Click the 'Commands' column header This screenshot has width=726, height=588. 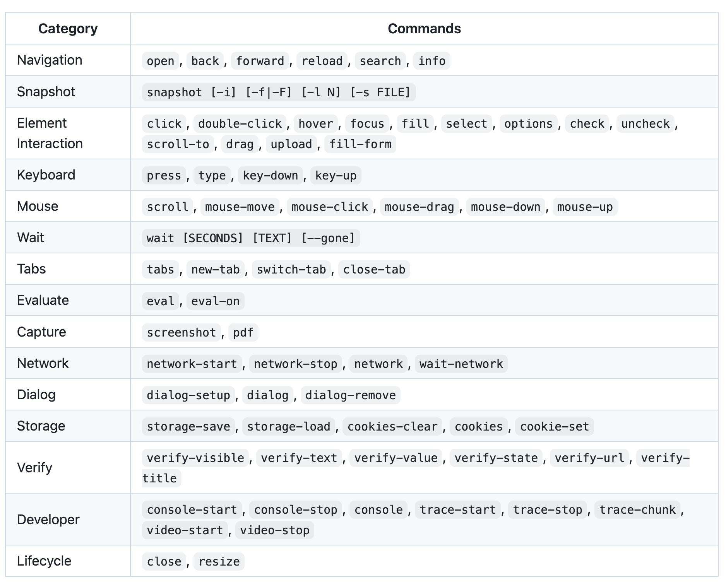pyautogui.click(x=424, y=29)
